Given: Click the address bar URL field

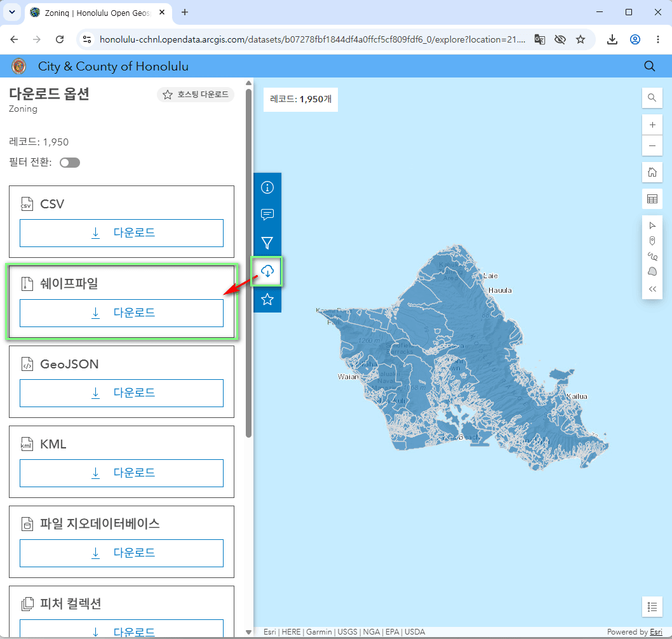Looking at the screenshot, I should (312, 39).
